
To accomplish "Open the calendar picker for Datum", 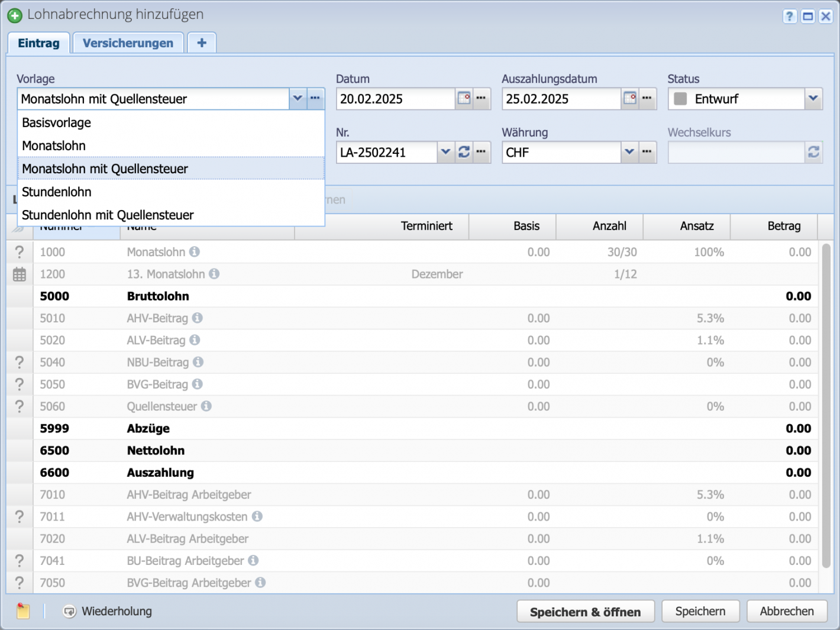I will click(464, 99).
